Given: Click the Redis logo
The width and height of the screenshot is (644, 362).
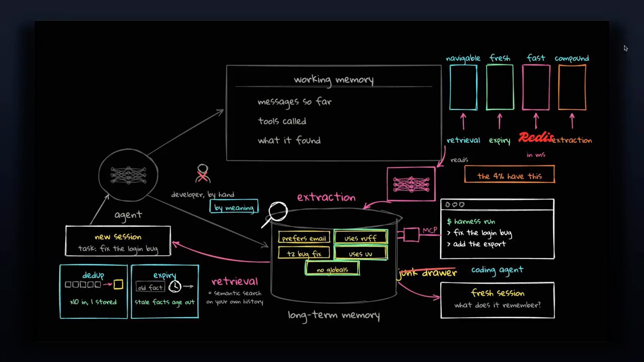Looking at the screenshot, I should (x=535, y=137).
